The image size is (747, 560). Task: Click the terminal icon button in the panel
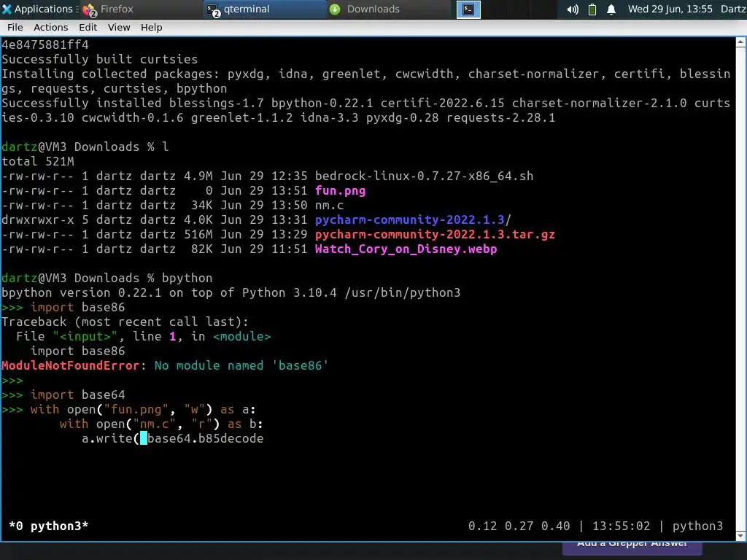[x=468, y=9]
